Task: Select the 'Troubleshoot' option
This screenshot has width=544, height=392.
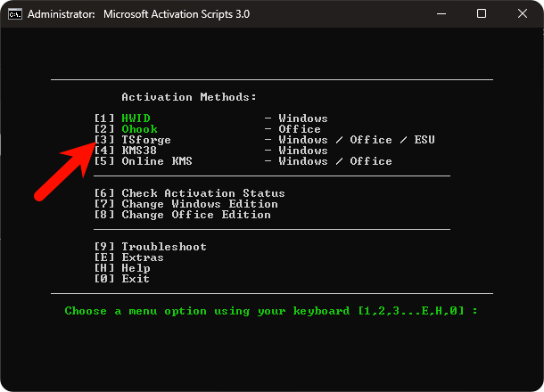Action: [x=164, y=247]
